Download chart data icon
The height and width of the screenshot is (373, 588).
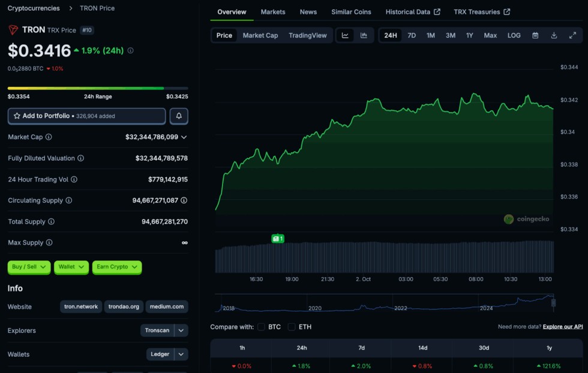pos(554,35)
